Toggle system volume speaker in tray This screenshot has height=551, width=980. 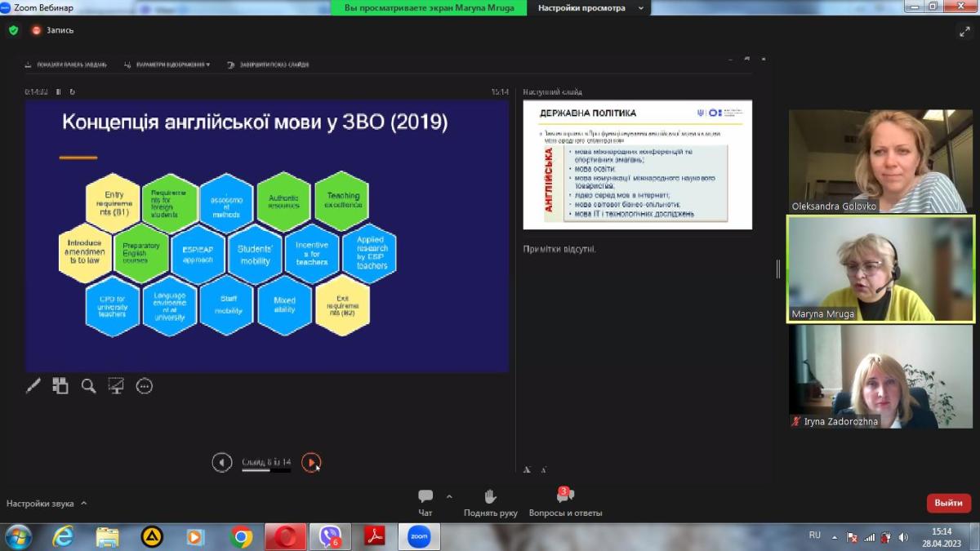coord(903,537)
